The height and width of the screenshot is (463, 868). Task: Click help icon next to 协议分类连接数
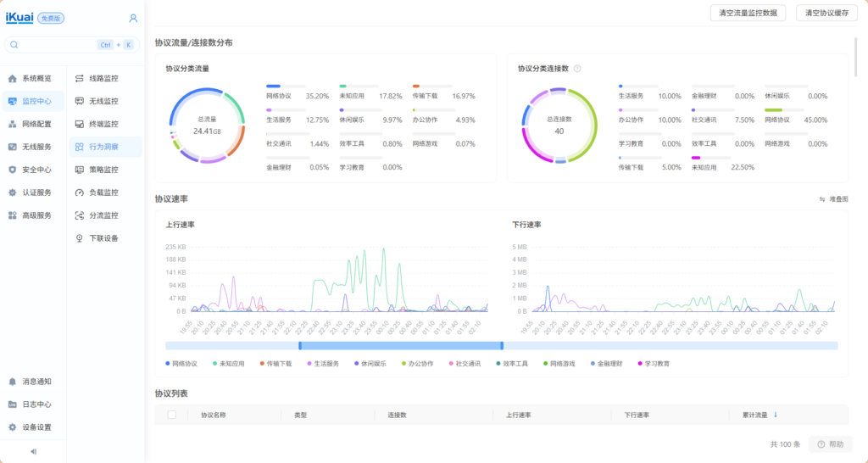pos(577,69)
